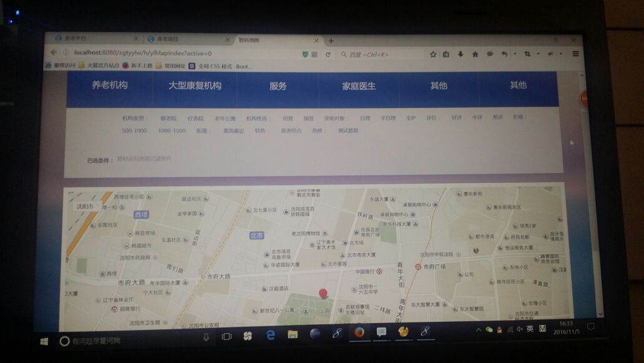The height and width of the screenshot is (363, 644).
Task: Open the Firefox hamburger menu
Action: [x=575, y=54]
